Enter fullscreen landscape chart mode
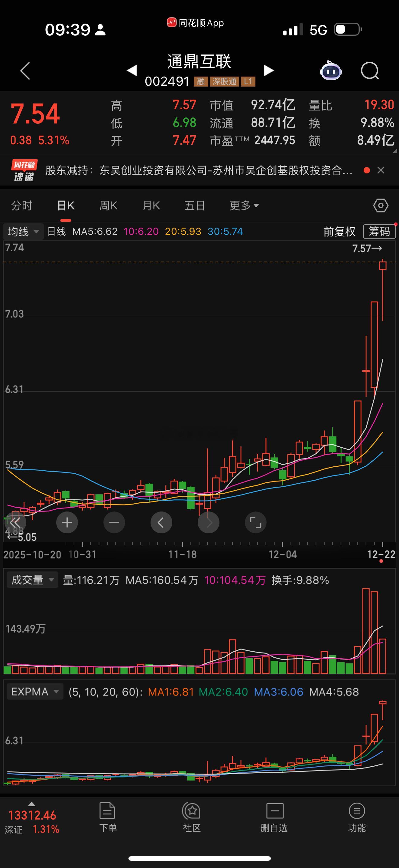This screenshot has width=399, height=868. click(255, 522)
